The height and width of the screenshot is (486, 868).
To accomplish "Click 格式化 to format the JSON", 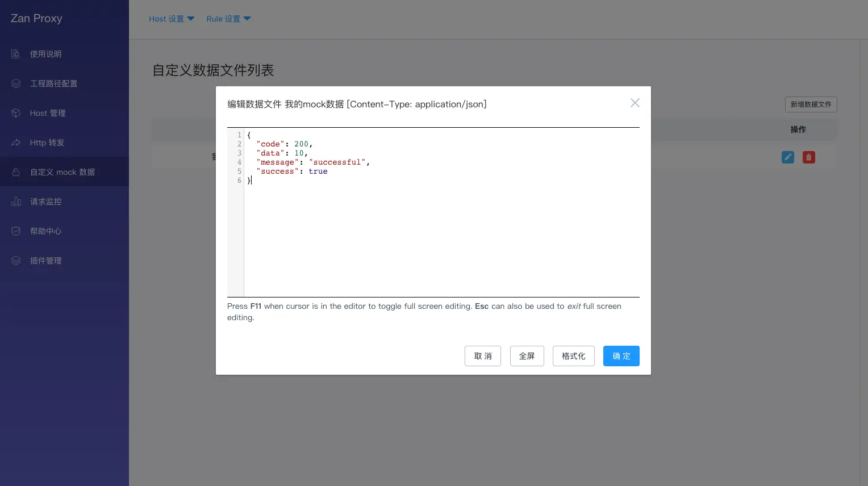I will (573, 356).
